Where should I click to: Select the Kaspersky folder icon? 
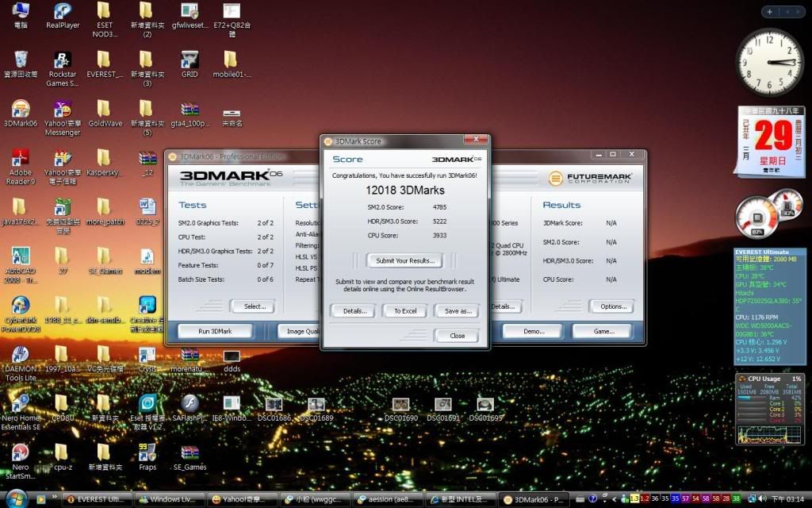[105, 162]
